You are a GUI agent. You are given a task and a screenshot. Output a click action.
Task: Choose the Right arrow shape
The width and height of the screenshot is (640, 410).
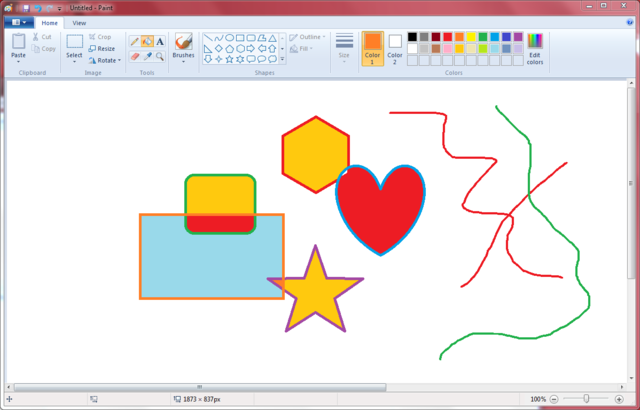[251, 49]
